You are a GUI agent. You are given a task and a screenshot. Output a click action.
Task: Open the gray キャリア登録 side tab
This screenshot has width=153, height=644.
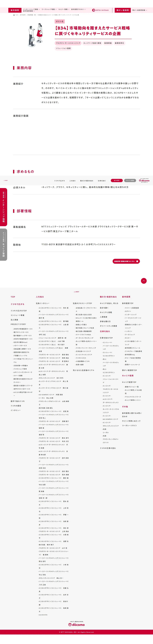3,245
